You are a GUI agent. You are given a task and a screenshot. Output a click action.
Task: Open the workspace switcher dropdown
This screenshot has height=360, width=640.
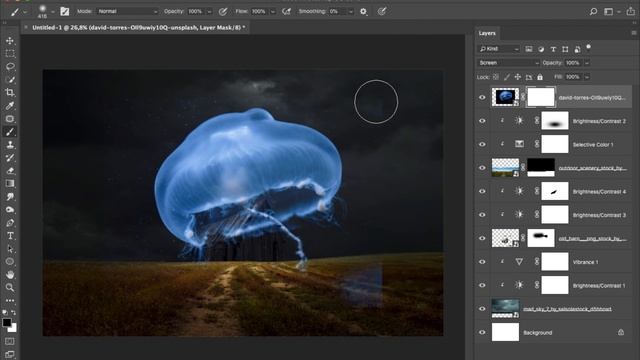(611, 11)
